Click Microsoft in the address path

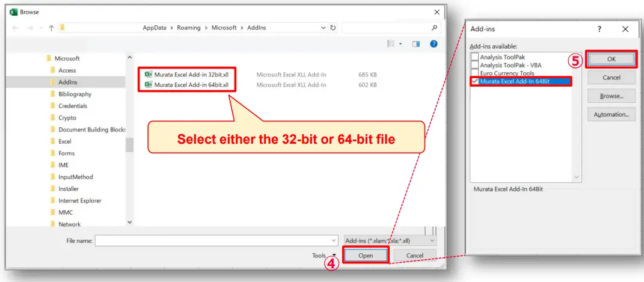coord(224,28)
